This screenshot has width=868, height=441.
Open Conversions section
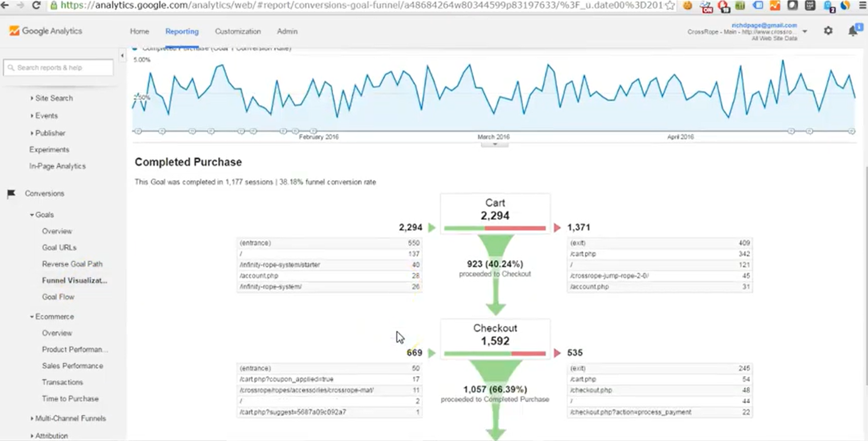pos(44,193)
